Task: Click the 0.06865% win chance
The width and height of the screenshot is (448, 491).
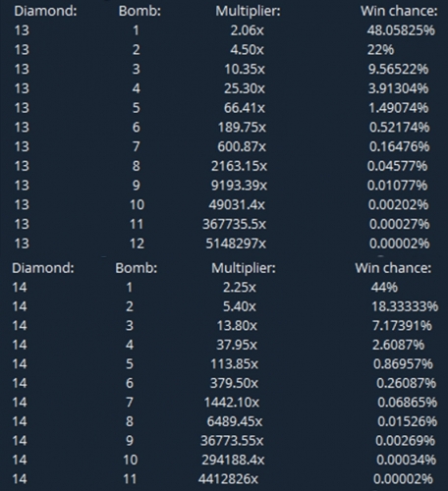Action: 407,403
